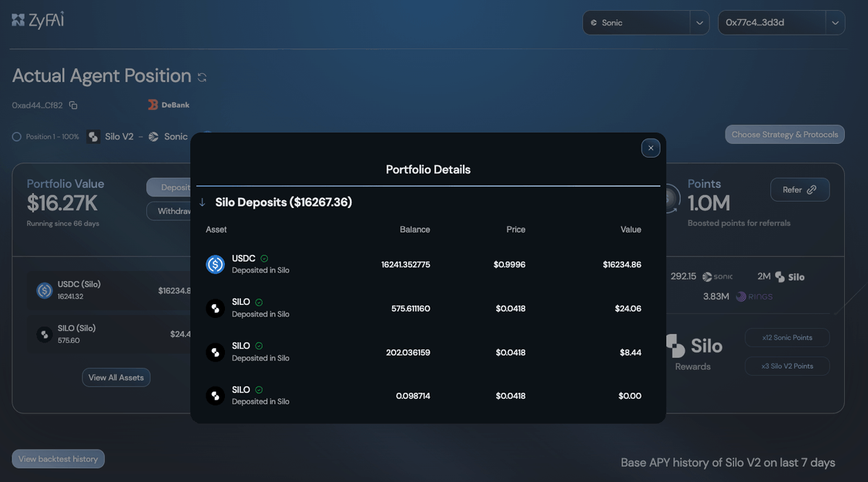This screenshot has height=482, width=868.
Task: Click the Balance column header
Action: (x=415, y=230)
